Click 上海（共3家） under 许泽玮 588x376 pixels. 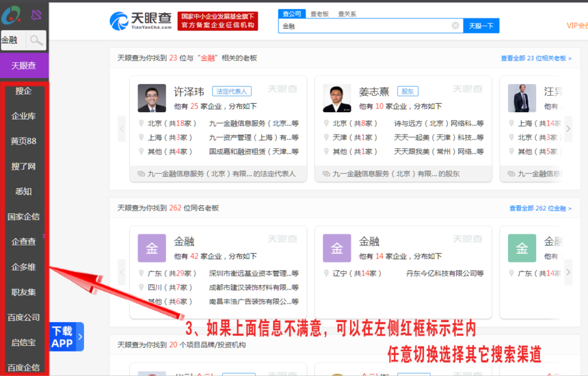click(x=170, y=137)
